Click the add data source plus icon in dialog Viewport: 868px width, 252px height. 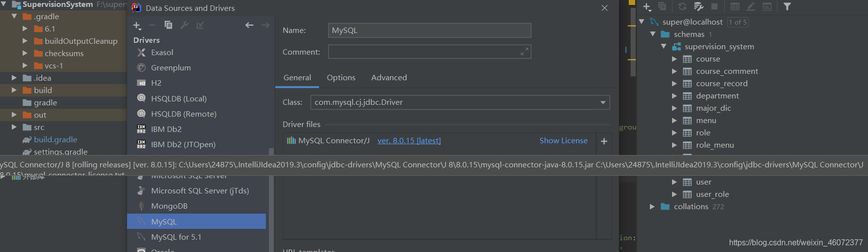click(x=137, y=25)
